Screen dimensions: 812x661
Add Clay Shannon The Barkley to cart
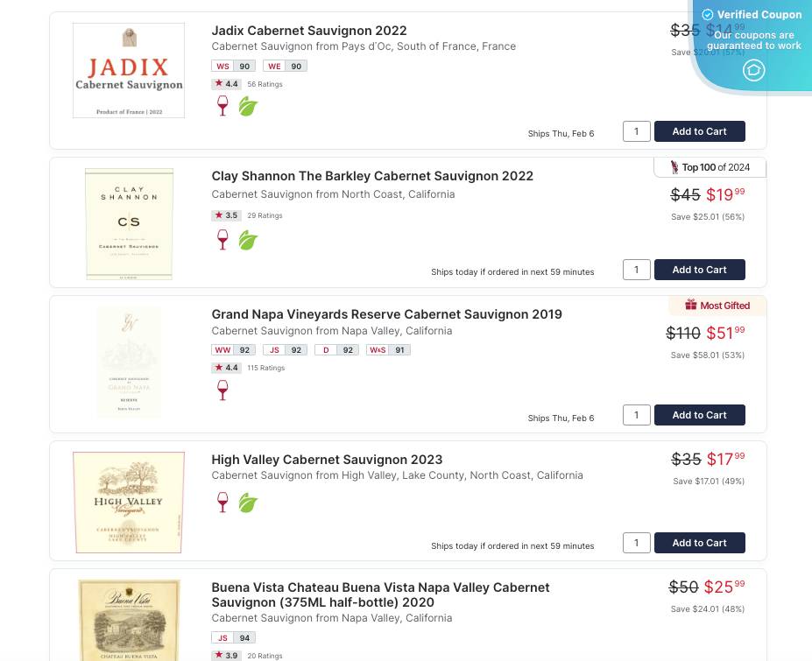[699, 269]
